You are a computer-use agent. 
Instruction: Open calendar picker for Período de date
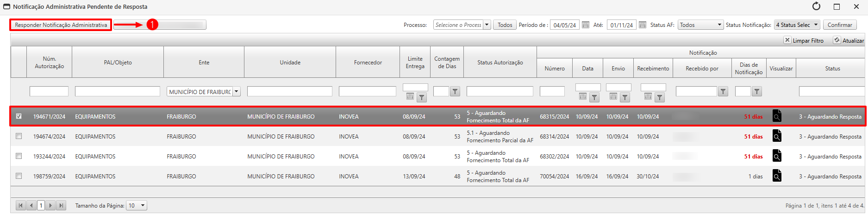tap(586, 25)
